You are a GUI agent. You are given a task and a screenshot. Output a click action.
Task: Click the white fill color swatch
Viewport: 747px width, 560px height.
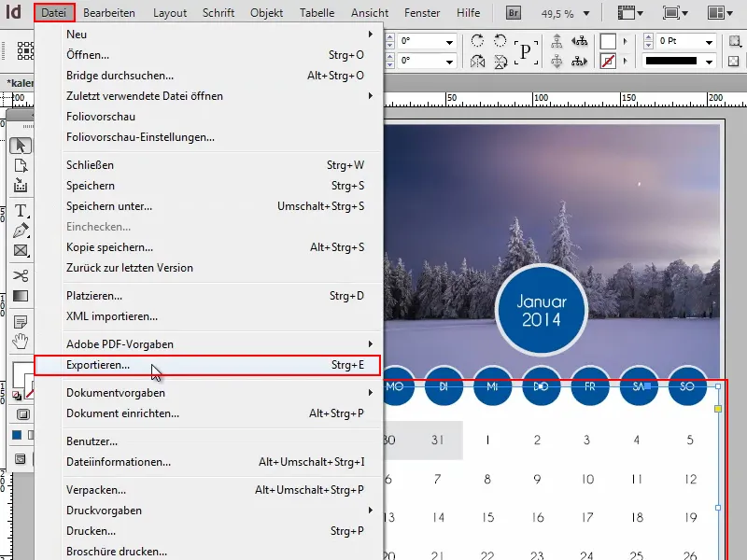tap(608, 41)
